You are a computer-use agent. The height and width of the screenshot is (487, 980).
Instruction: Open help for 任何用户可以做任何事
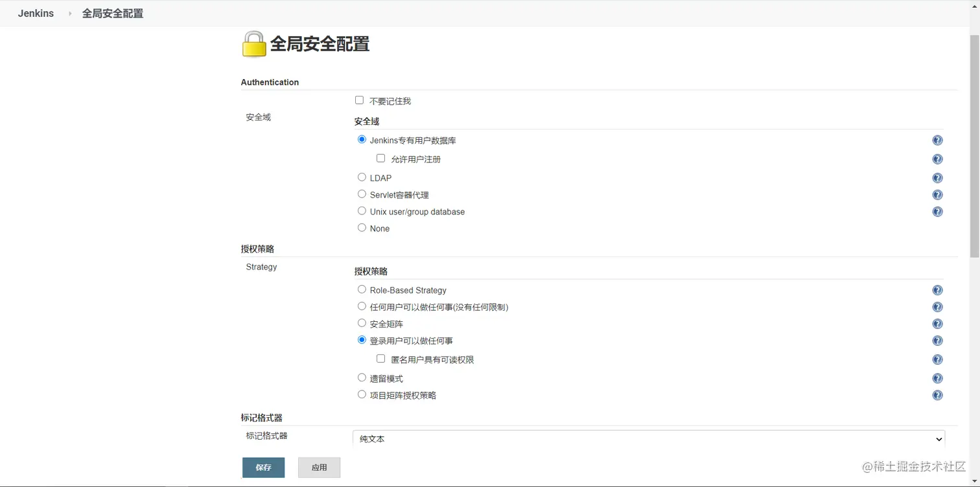coord(937,307)
